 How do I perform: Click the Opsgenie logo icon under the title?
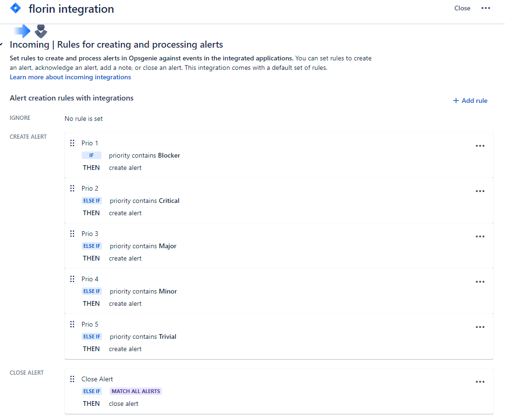pyautogui.click(x=41, y=31)
